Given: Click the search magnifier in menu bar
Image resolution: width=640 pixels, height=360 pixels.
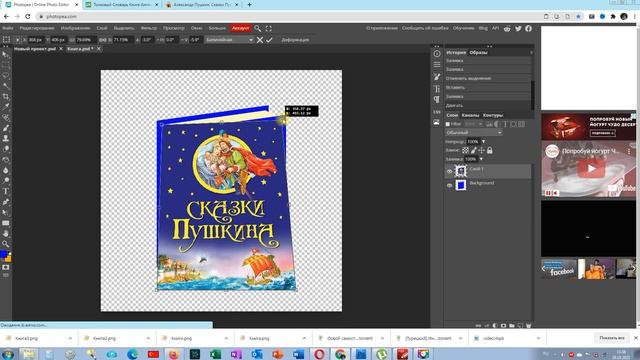Looking at the screenshot, I should point(258,28).
